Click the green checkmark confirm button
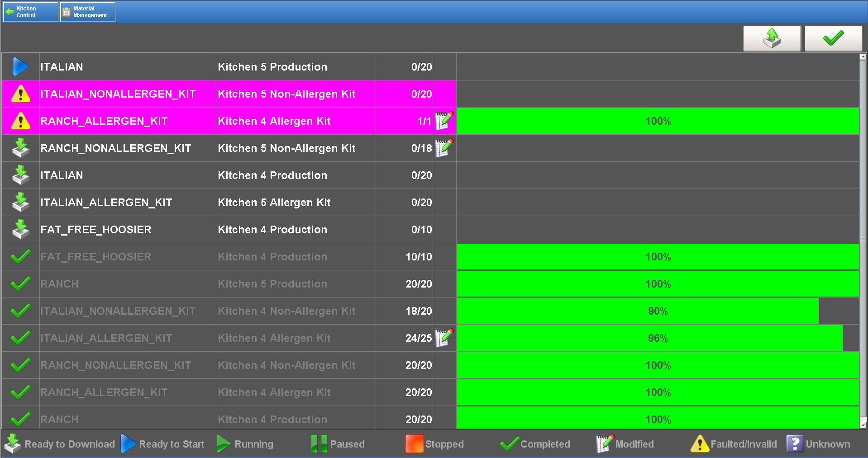This screenshot has height=458, width=868. tap(833, 38)
